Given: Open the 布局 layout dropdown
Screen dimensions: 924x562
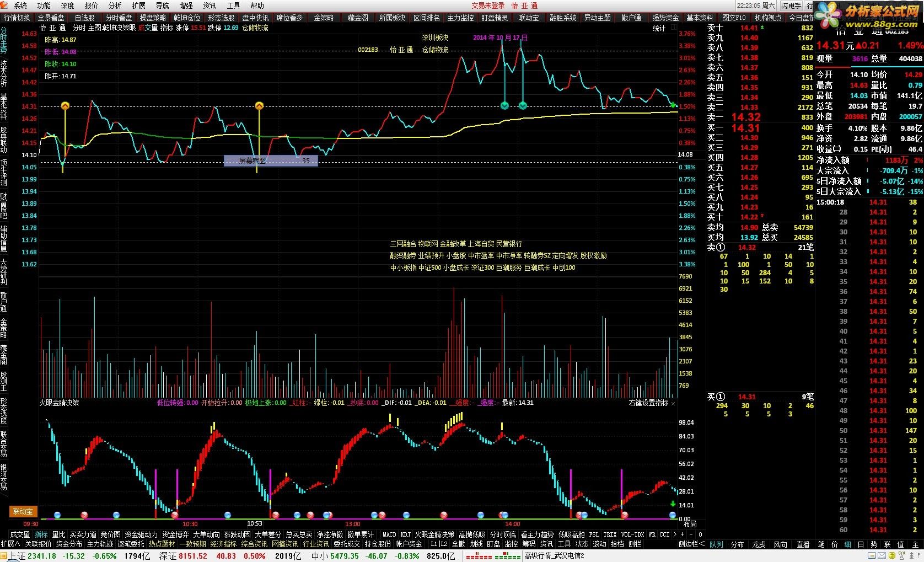Looking at the screenshot, I should [690, 524].
